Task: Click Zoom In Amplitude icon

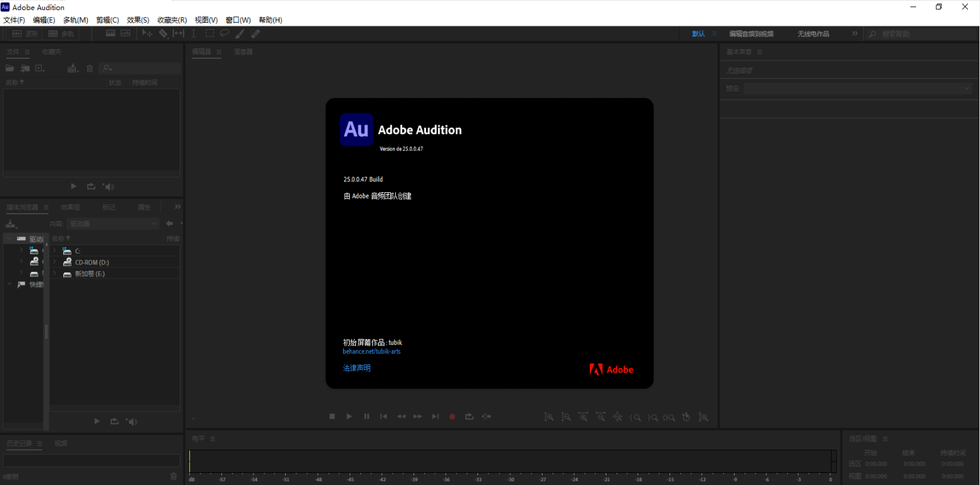Action: [549, 417]
